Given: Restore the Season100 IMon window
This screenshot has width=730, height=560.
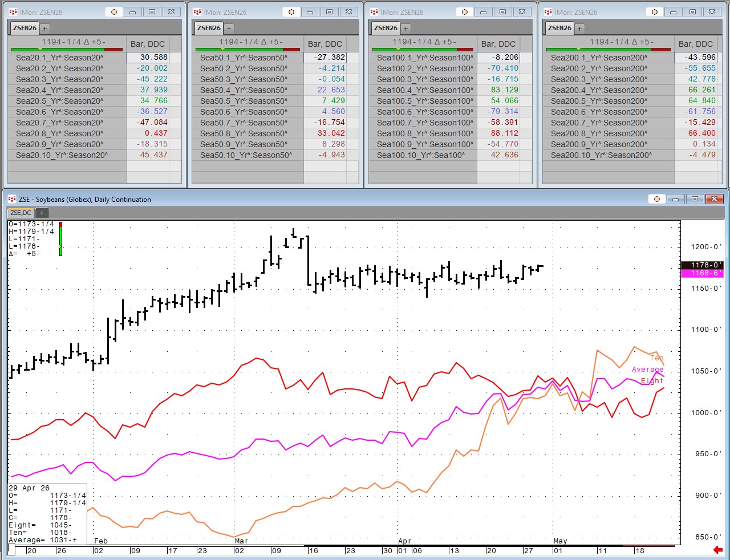Looking at the screenshot, I should coord(502,12).
